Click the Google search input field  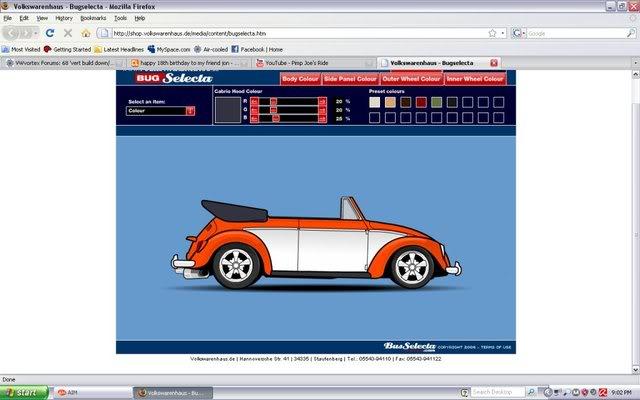point(576,33)
